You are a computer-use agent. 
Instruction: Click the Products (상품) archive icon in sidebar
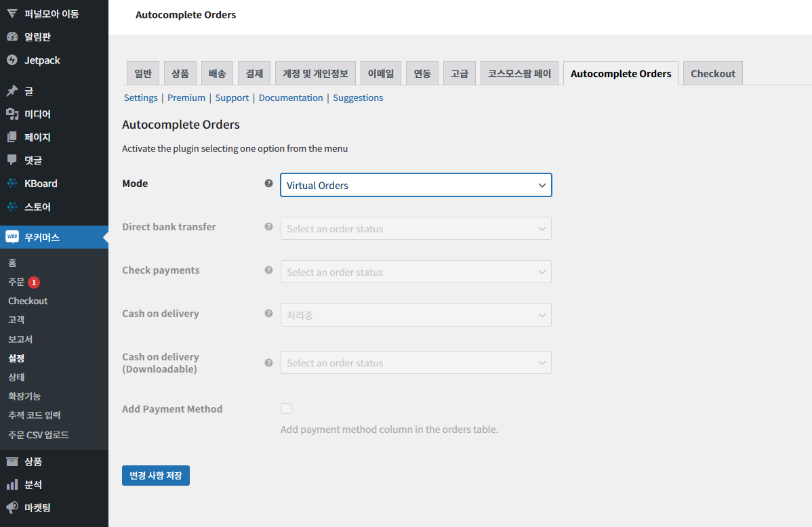pos(12,461)
